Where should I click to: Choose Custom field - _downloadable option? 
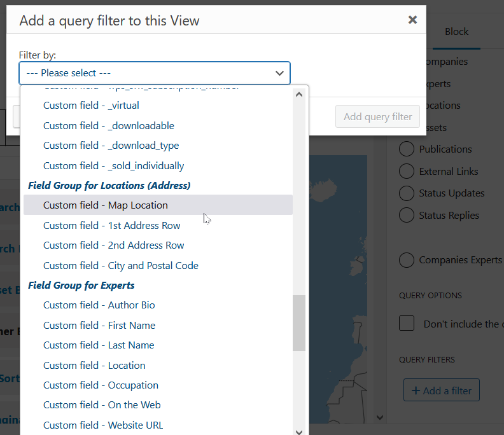pyautogui.click(x=158, y=126)
